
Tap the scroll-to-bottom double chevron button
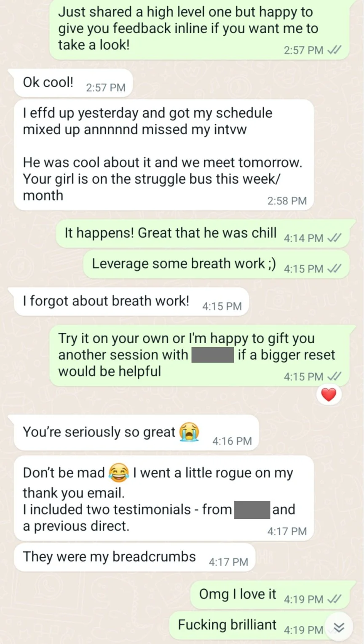[x=339, y=628]
